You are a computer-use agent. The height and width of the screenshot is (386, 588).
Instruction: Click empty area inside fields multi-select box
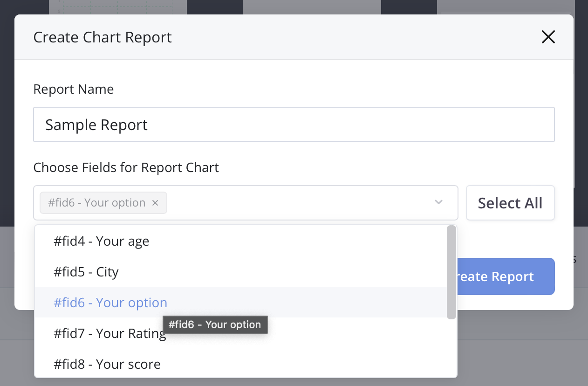point(298,203)
